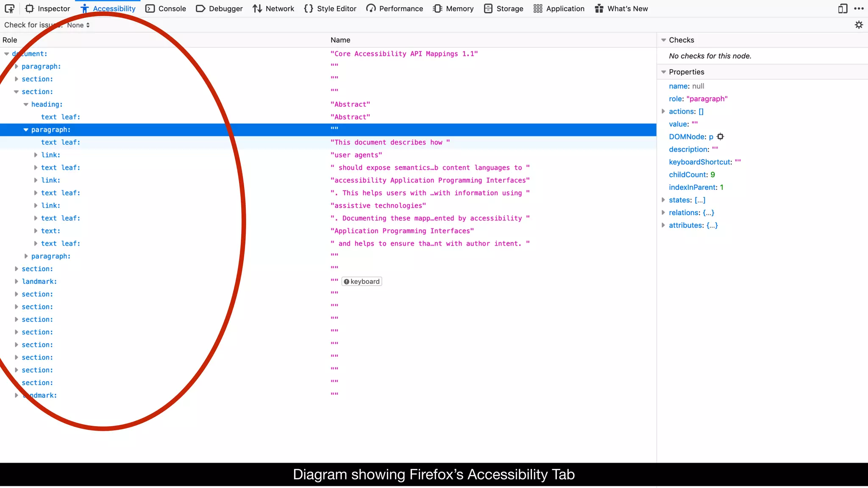Screen dimensions: 868x488
Task: Collapse the heading tree node
Action: tap(26, 104)
